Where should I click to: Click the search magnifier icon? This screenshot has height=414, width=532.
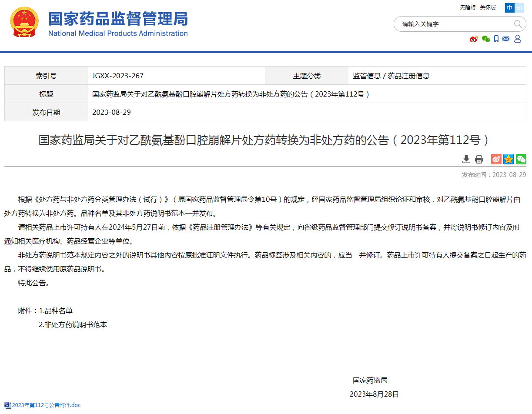(518, 24)
